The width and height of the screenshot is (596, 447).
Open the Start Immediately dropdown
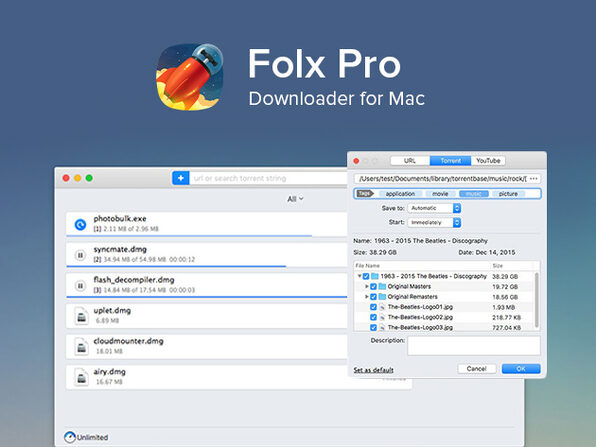pyautogui.click(x=434, y=222)
